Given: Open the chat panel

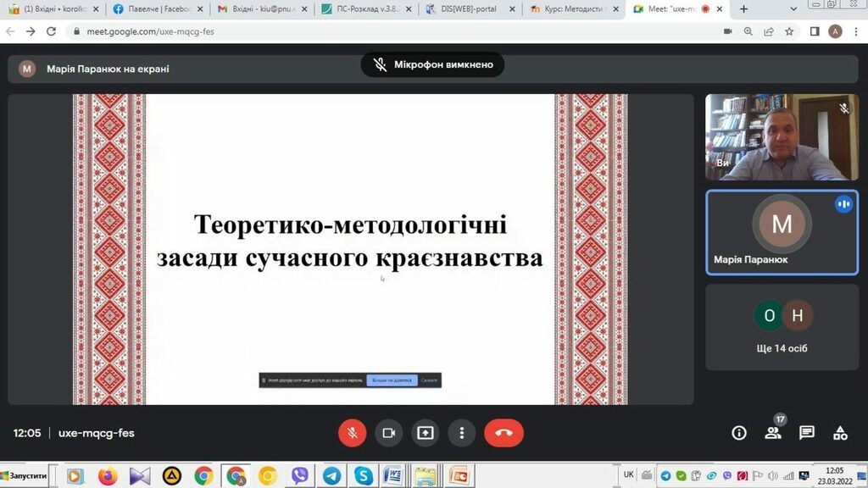Looking at the screenshot, I should 807,433.
